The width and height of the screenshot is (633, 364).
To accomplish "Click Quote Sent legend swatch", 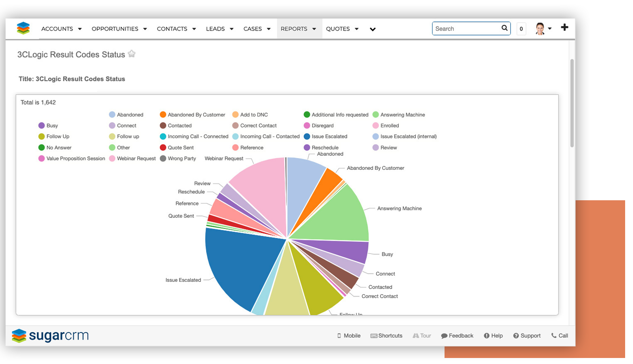I will point(163,148).
